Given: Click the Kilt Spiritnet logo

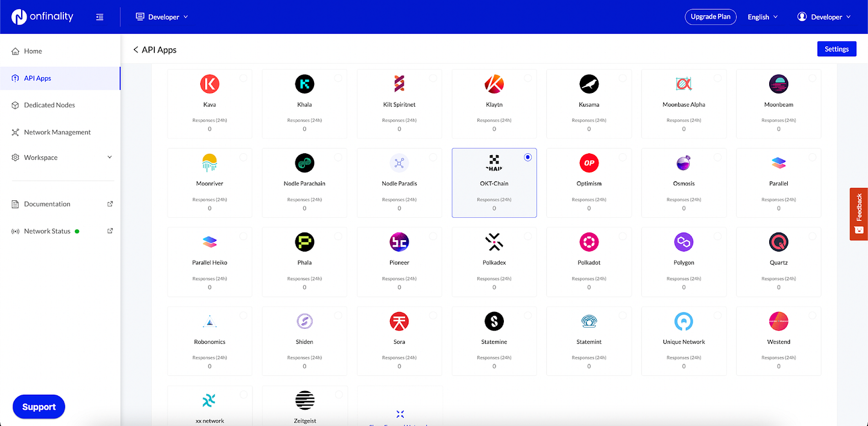Looking at the screenshot, I should pos(399,84).
